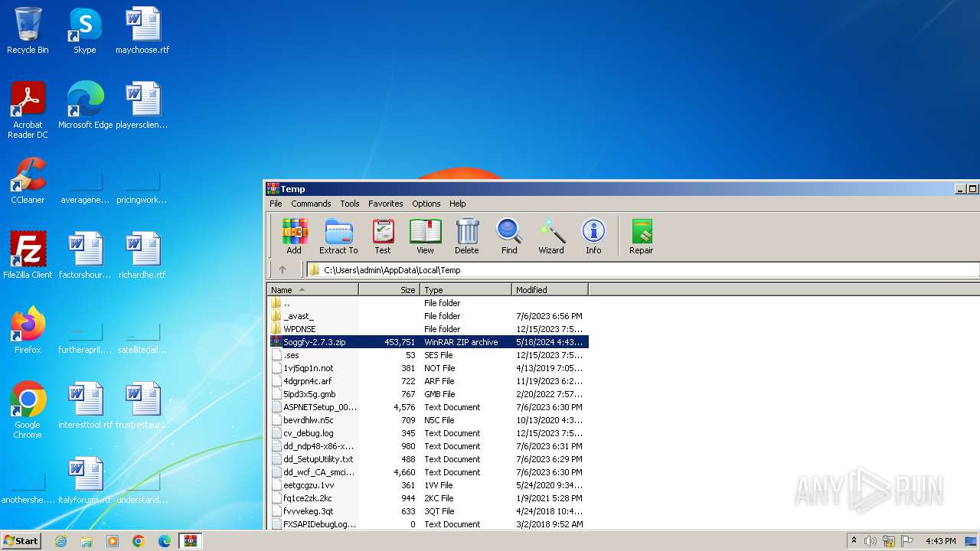This screenshot has width=980, height=551.
Task: Sort files by the Type column header
Action: coord(465,290)
